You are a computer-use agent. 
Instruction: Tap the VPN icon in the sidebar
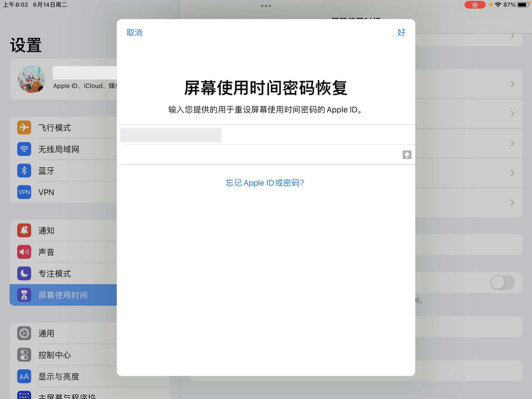pyautogui.click(x=24, y=192)
